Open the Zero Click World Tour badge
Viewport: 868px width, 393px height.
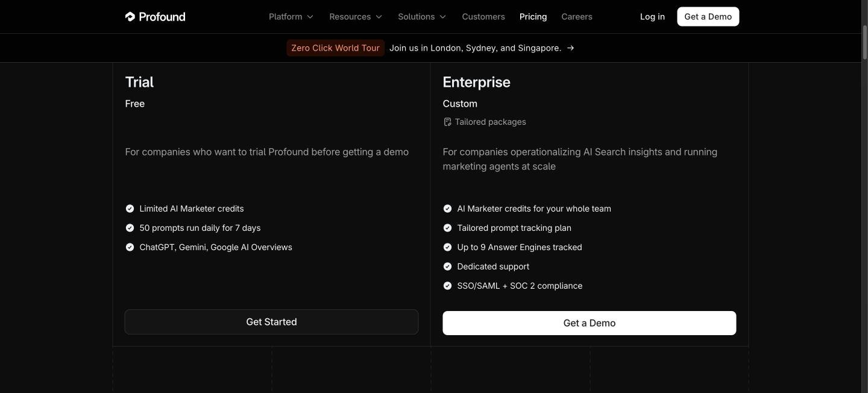(335, 48)
